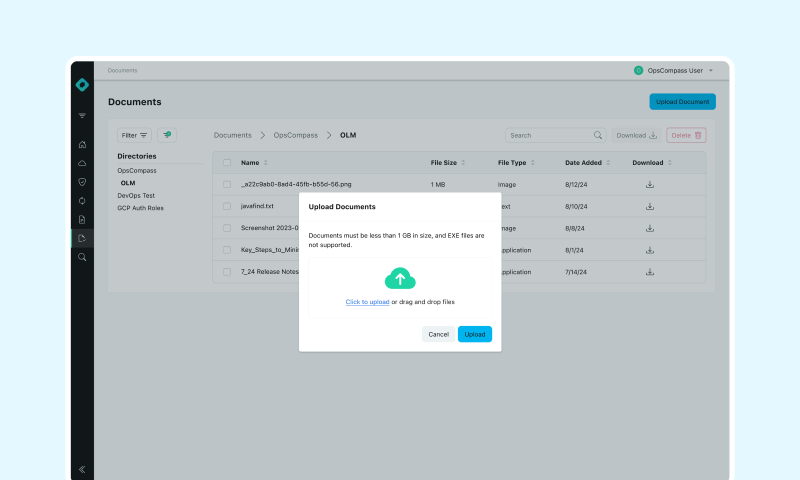Open sidebar search magnifier icon

(82, 257)
